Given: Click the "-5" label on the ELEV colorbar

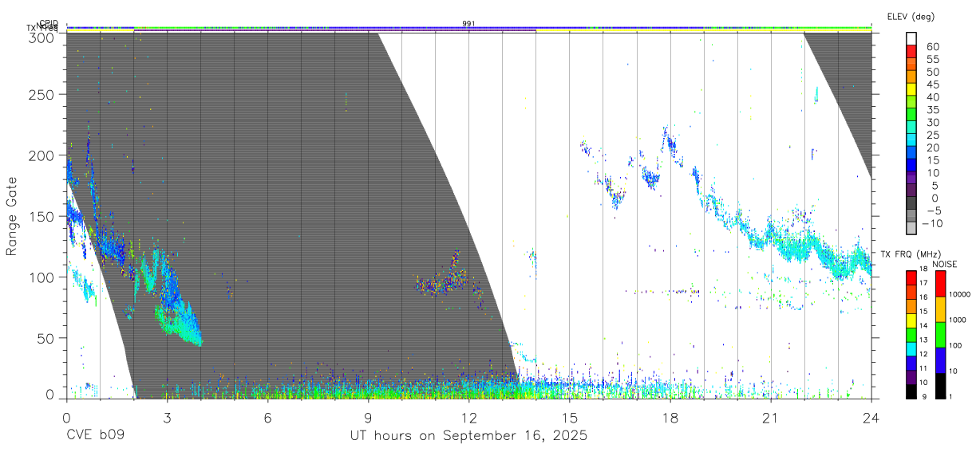Looking at the screenshot, I should pyautogui.click(x=934, y=210).
